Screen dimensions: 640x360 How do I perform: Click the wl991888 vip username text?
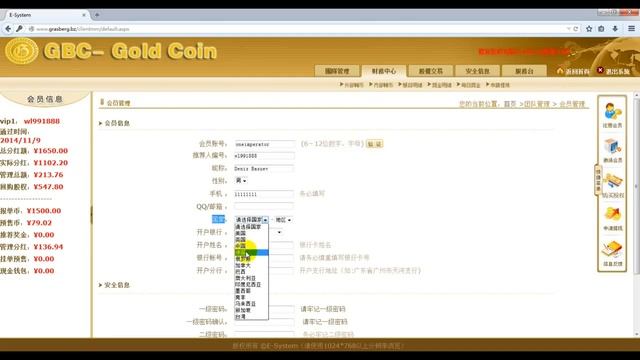(x=42, y=121)
